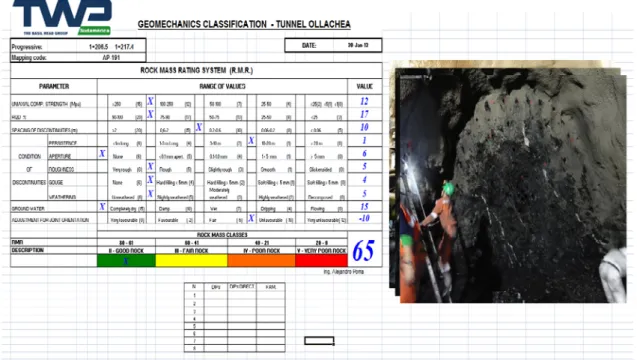The width and height of the screenshot is (637, 360).
Task: Select value 15 in the Ground Water row
Action: click(x=364, y=206)
